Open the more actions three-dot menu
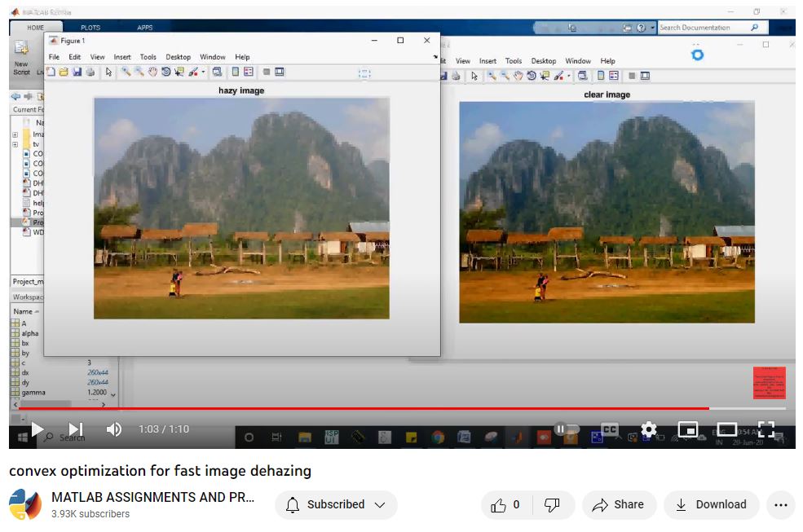 coord(780,505)
